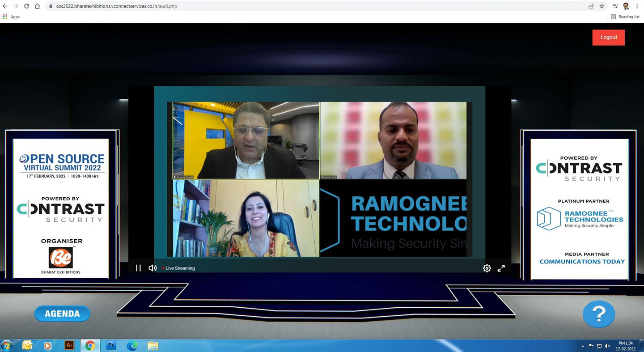Pause the live stream video
This screenshot has width=644, height=352.
coord(138,268)
